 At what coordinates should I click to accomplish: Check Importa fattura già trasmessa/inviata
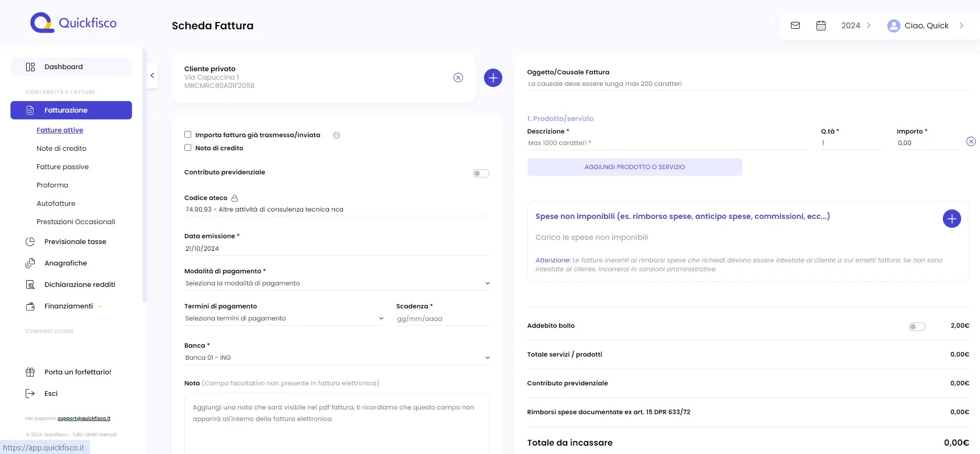pyautogui.click(x=188, y=135)
